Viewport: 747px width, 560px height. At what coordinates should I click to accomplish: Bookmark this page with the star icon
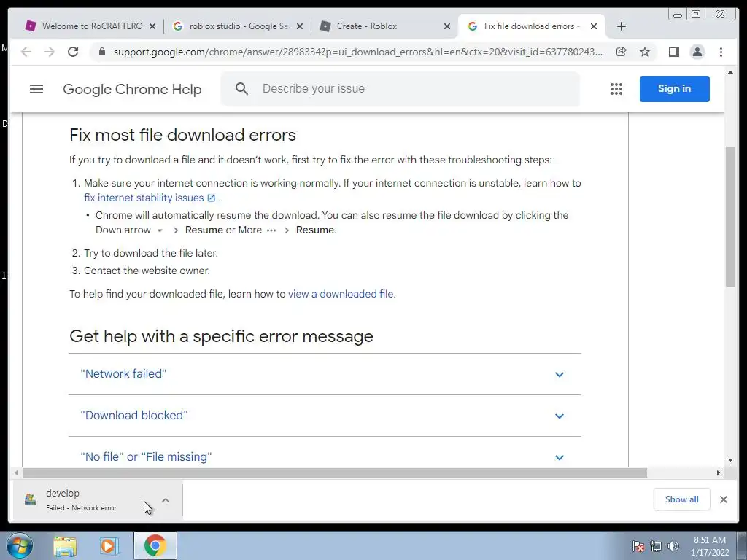pos(645,52)
